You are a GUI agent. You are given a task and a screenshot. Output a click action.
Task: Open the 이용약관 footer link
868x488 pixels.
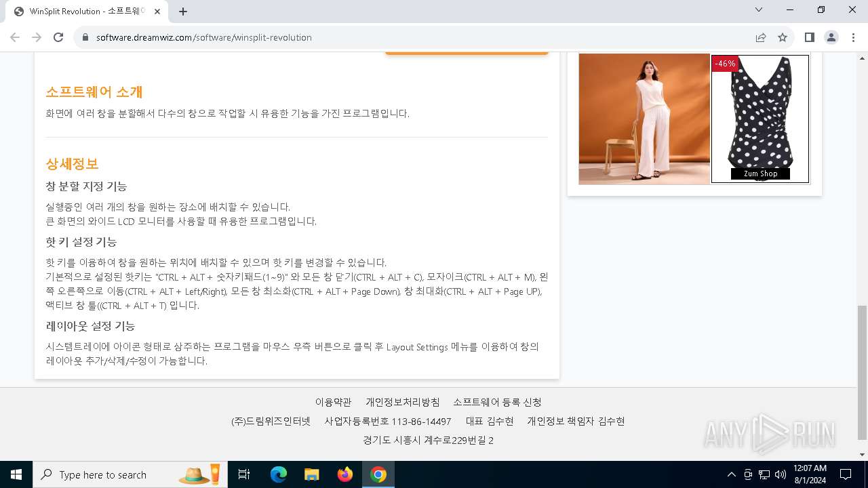[x=333, y=402]
